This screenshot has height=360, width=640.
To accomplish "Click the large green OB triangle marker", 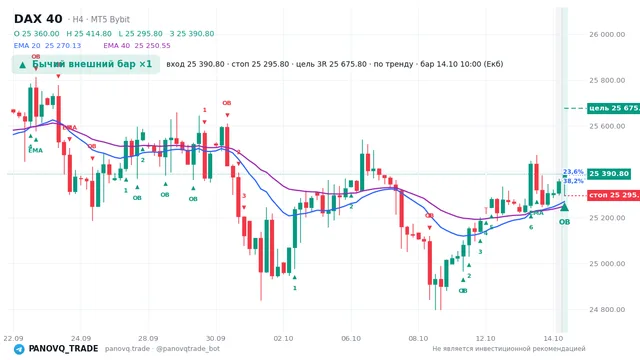I will [564, 207].
